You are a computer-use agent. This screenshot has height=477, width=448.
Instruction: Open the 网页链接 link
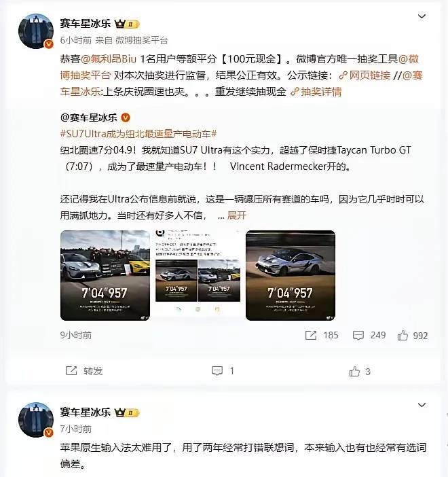pyautogui.click(x=365, y=75)
